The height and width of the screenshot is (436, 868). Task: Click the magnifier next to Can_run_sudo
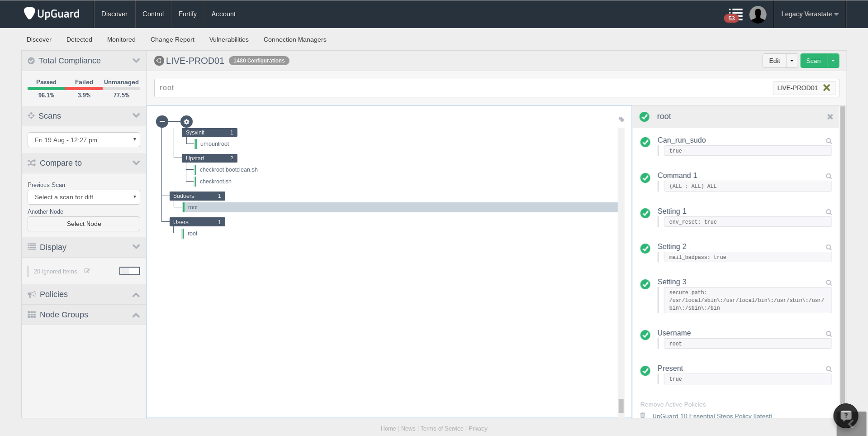829,141
